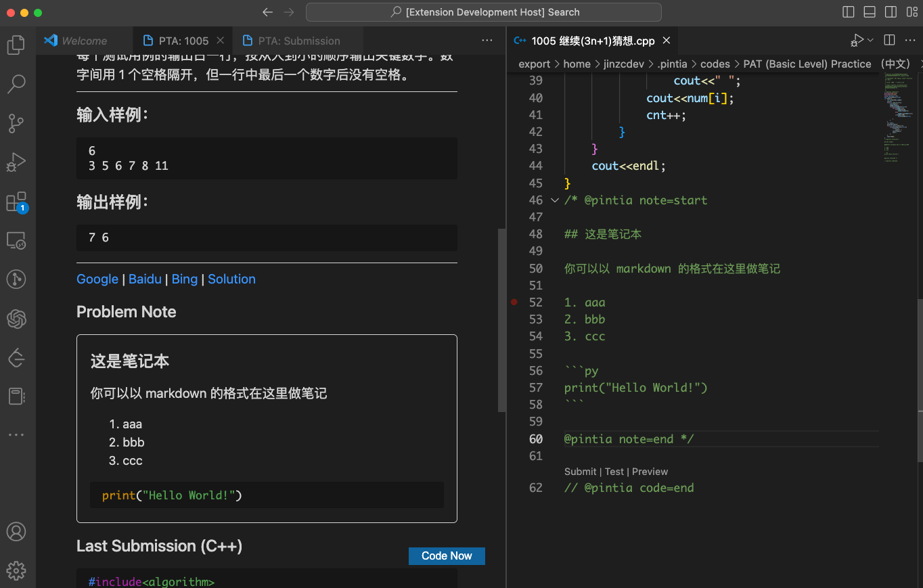This screenshot has height=588, width=923.
Task: Collapse the comment block at line 46
Action: [x=555, y=200]
